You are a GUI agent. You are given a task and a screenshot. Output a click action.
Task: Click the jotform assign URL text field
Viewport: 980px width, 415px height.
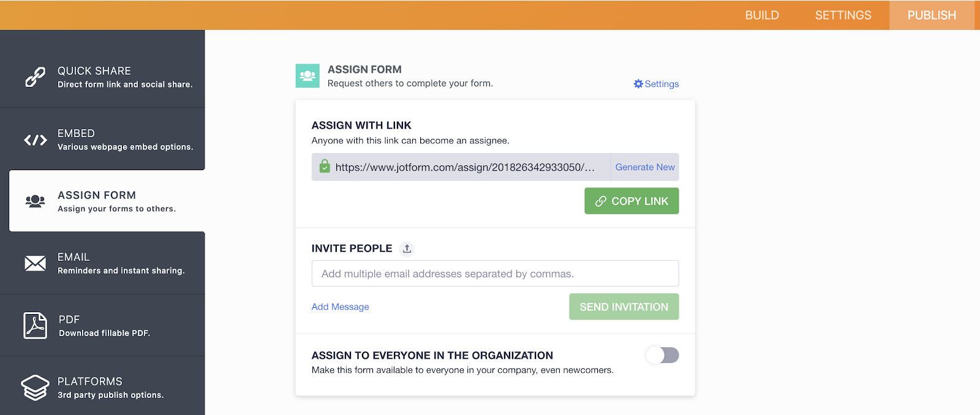pyautogui.click(x=465, y=167)
